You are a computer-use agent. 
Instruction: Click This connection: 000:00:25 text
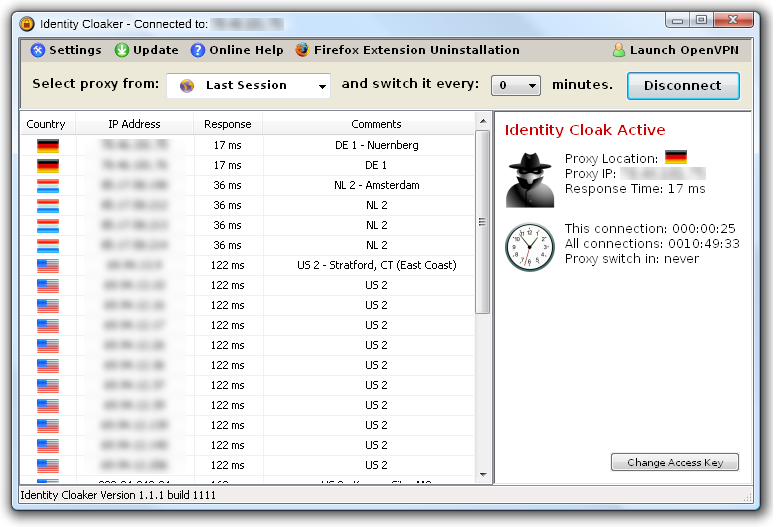(650, 229)
